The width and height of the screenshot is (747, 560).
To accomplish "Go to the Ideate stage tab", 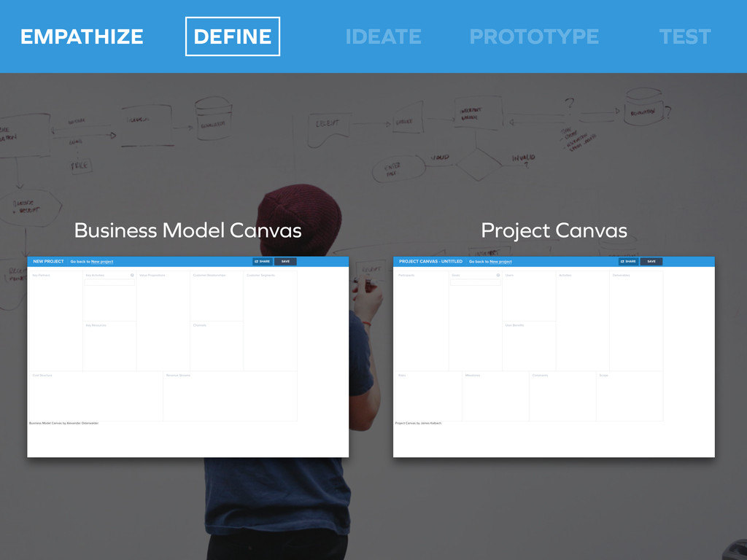I will [x=383, y=36].
